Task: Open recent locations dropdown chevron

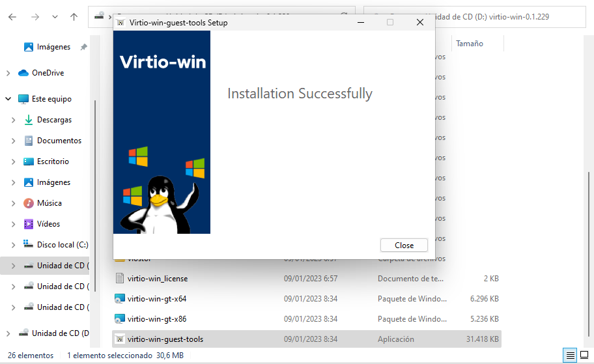Action: (55, 17)
